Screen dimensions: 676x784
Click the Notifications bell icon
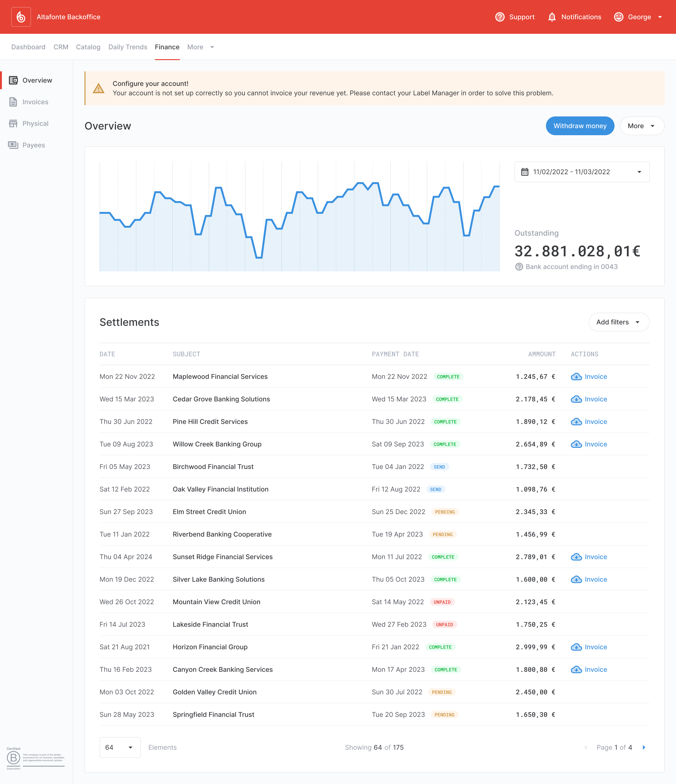pyautogui.click(x=552, y=17)
